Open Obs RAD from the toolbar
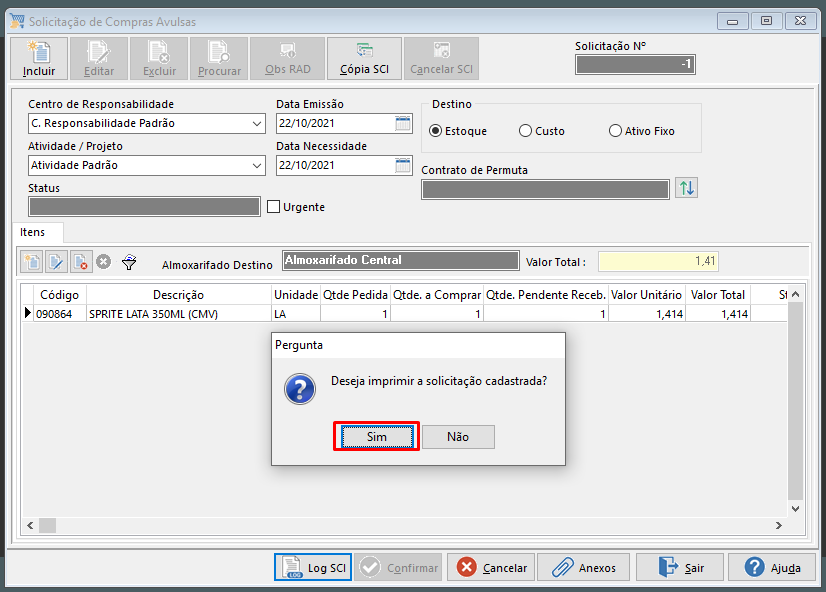The image size is (826, 592). 288,58
